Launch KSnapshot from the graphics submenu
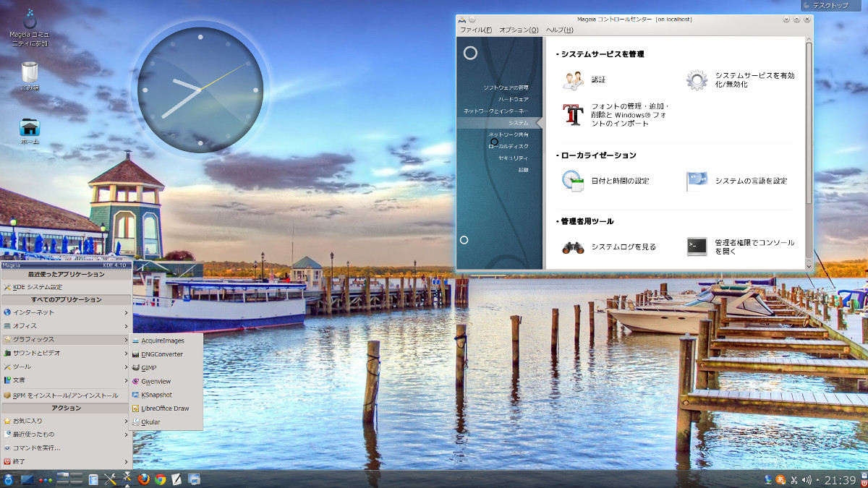 [x=166, y=395]
